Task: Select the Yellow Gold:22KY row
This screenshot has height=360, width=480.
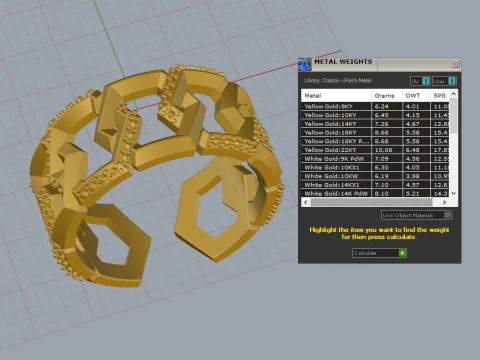Action: coord(376,150)
